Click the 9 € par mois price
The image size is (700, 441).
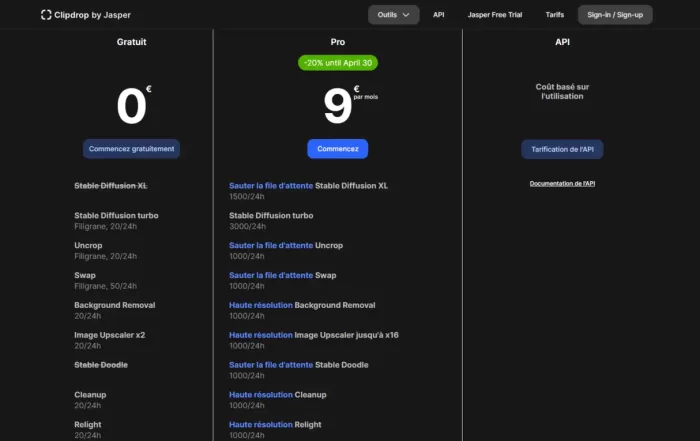350,105
